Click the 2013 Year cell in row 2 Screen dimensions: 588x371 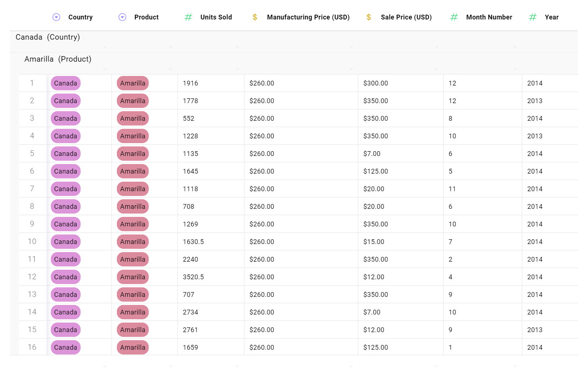(x=534, y=101)
